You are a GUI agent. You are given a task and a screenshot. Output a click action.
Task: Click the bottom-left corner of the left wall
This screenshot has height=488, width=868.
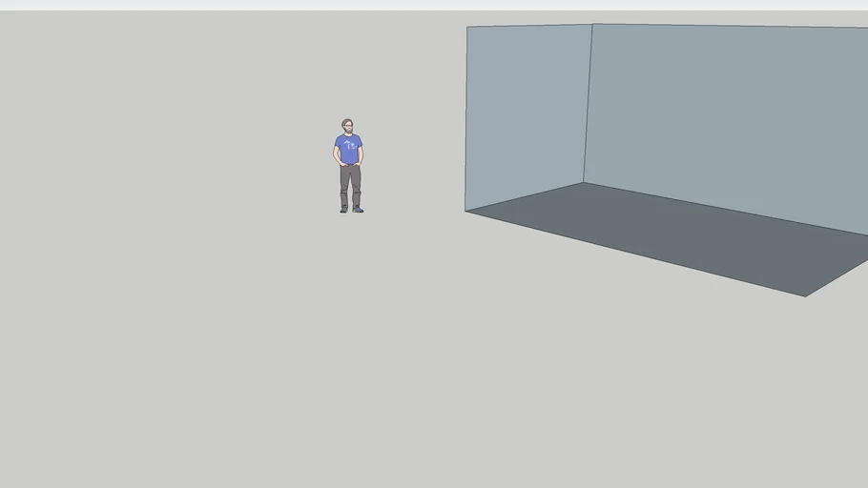(465, 211)
